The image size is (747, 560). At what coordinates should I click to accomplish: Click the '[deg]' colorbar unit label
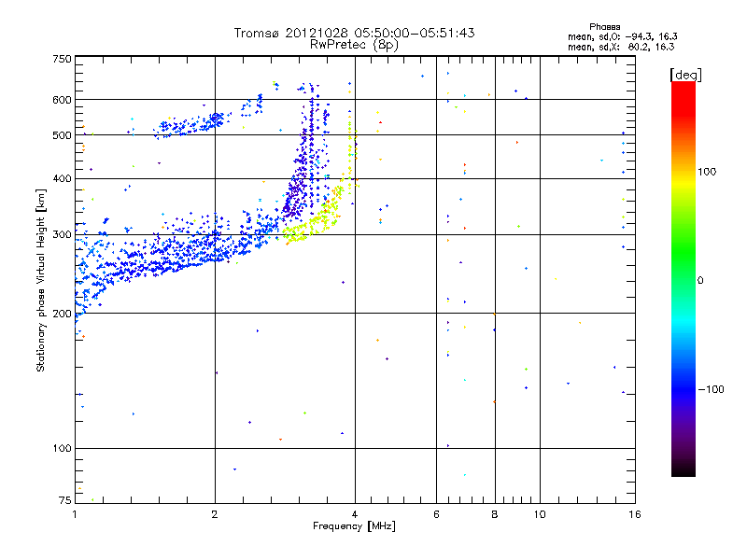[685, 75]
